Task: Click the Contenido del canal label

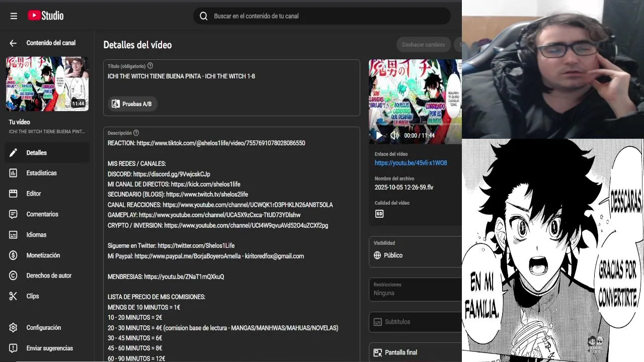Action: click(x=51, y=43)
